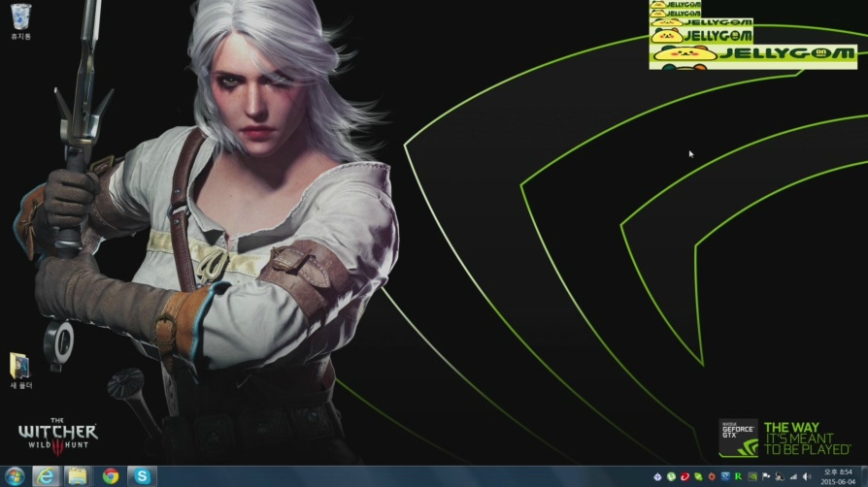This screenshot has height=487, width=868.
Task: Click the red swirl tray icon
Action: [x=684, y=476]
